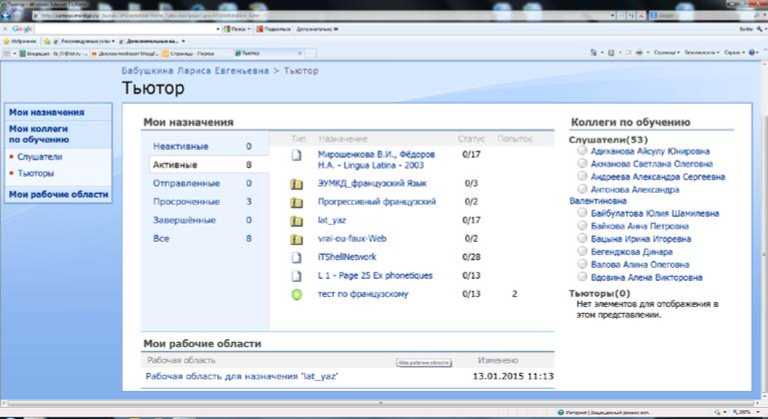The height and width of the screenshot is (419, 768).
Task: Click the folder icon next to lat_yaz
Action: click(x=296, y=220)
